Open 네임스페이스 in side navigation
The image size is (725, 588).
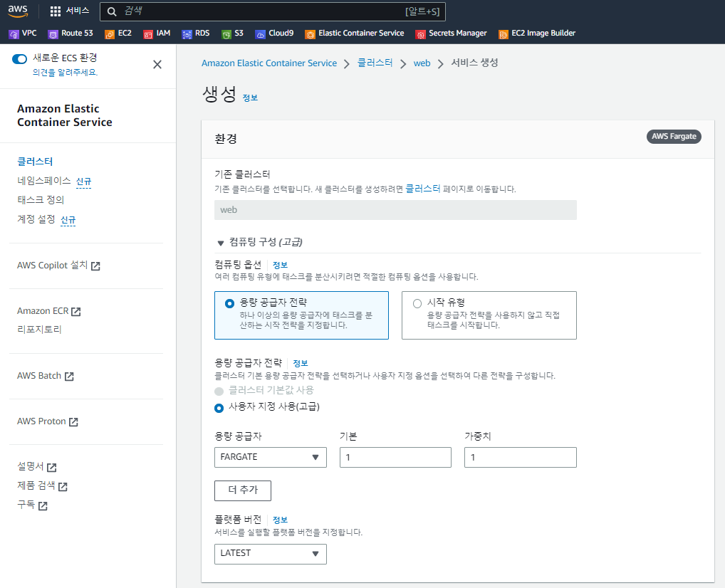point(44,181)
